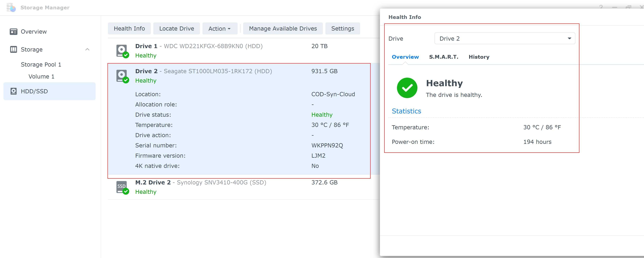The image size is (644, 258).
Task: Click temperature value in Health Info Statistics
Action: pyautogui.click(x=542, y=127)
